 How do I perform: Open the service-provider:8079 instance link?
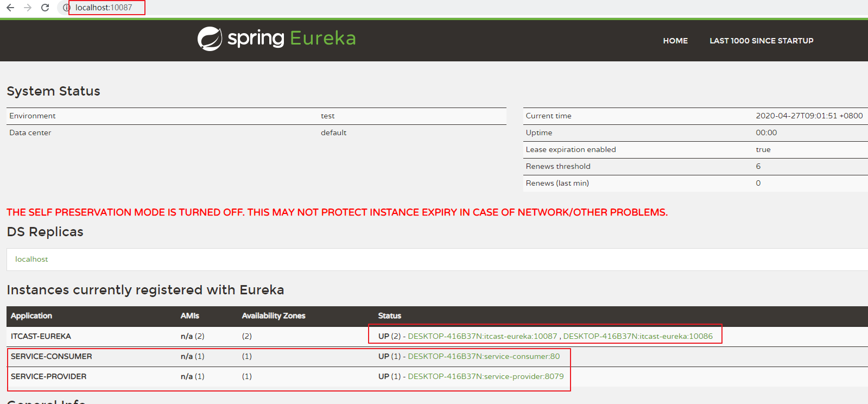point(486,376)
